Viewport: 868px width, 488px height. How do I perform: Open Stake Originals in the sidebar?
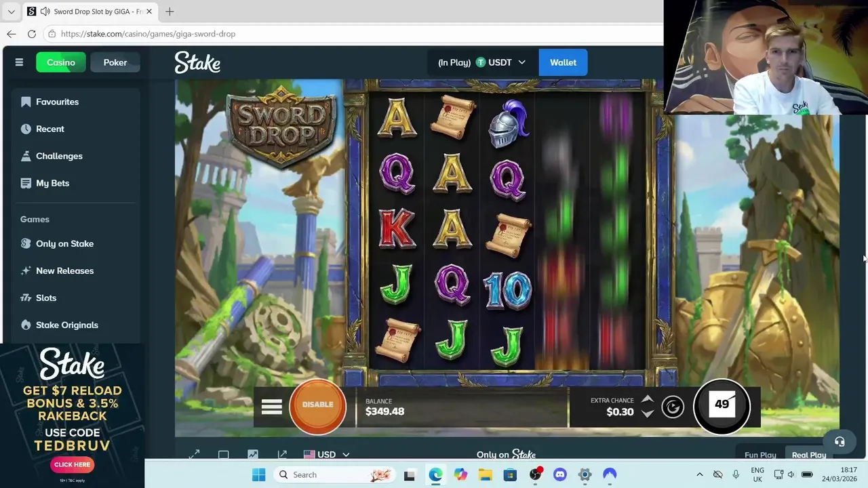point(75,325)
